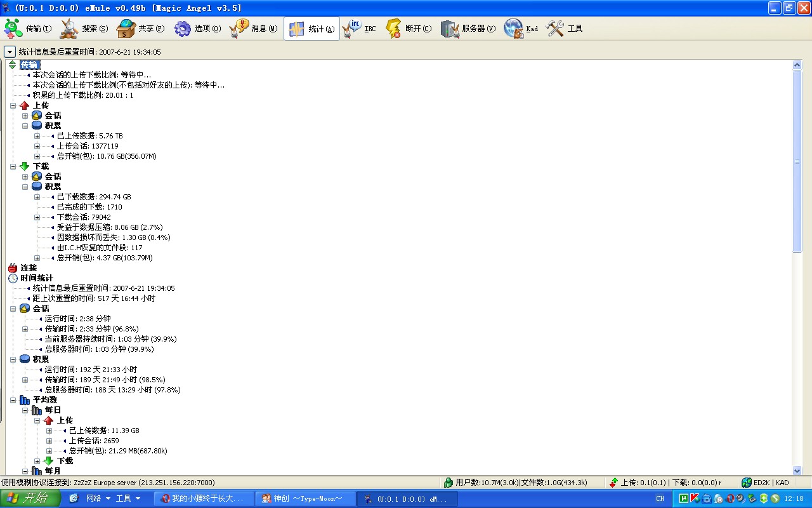The height and width of the screenshot is (508, 812).
Task: Open the 搜索 search toolbar button
Action: click(x=84, y=29)
